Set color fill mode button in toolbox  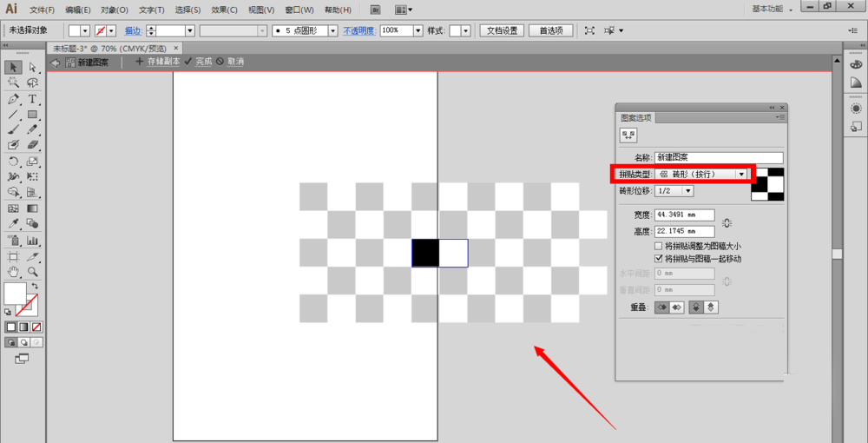11,327
